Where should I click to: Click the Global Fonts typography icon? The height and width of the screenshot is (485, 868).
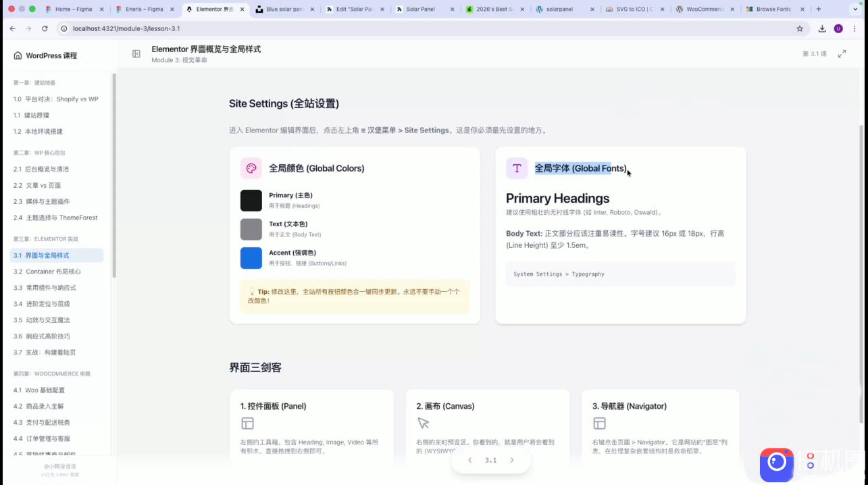tap(517, 168)
